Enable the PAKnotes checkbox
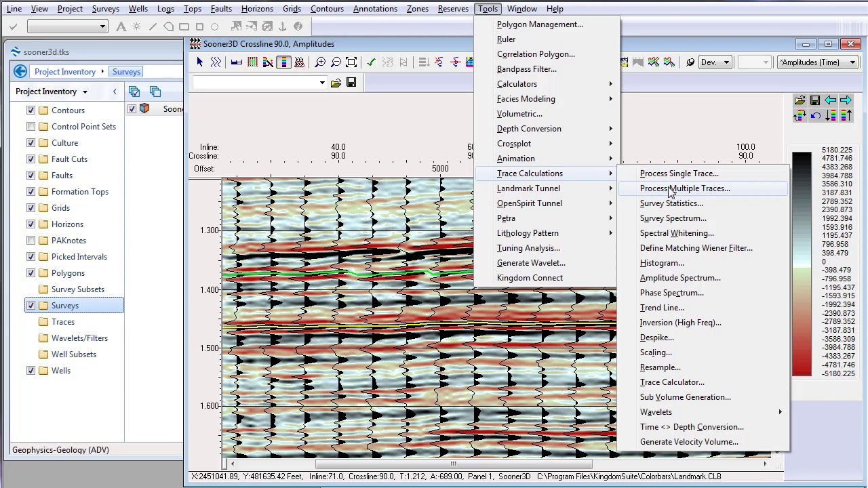Image resolution: width=868 pixels, height=488 pixels. coord(31,241)
